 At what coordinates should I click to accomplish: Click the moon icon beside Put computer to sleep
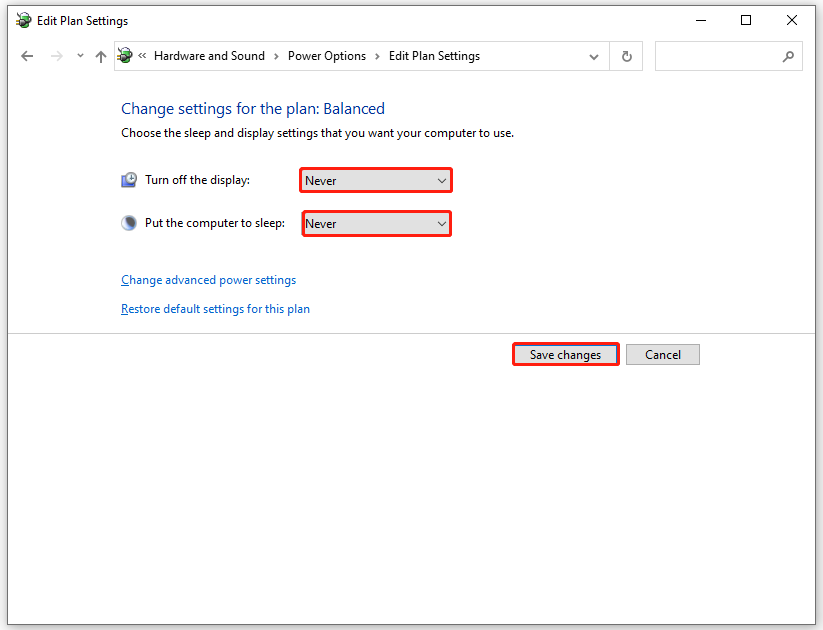tap(129, 223)
